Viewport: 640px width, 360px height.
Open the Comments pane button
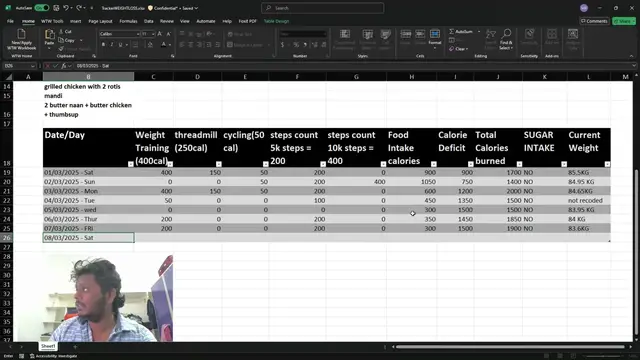(594, 21)
